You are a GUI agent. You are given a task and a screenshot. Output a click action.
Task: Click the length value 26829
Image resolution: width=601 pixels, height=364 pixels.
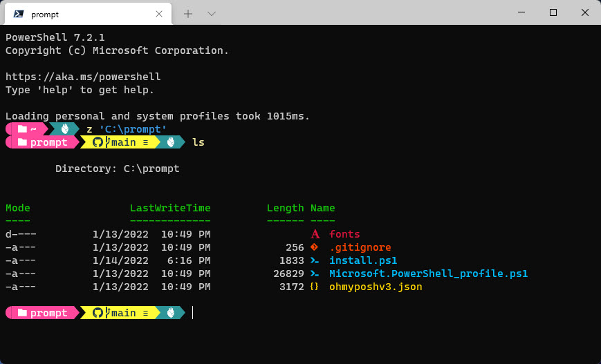288,274
